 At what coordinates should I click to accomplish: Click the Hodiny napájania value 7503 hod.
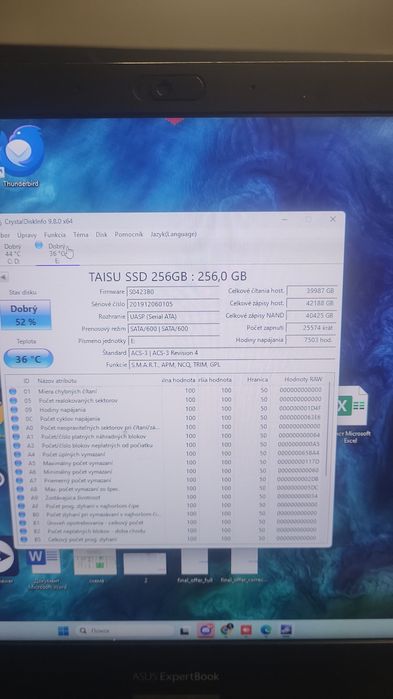click(x=311, y=340)
